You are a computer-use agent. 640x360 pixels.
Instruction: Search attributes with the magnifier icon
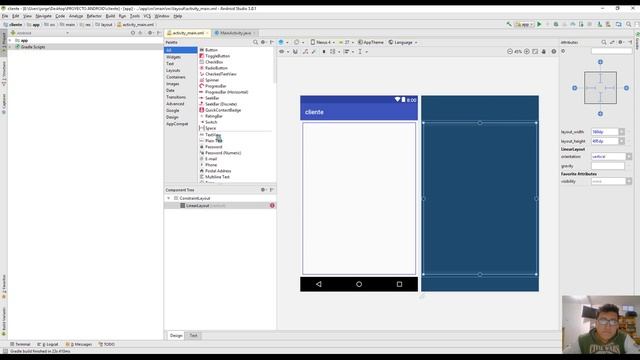[604, 42]
